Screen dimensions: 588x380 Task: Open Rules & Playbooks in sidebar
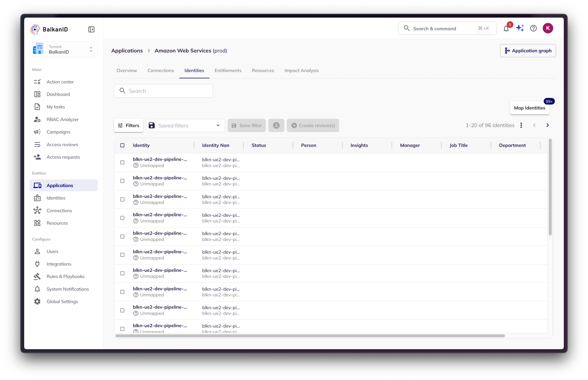[x=63, y=277]
